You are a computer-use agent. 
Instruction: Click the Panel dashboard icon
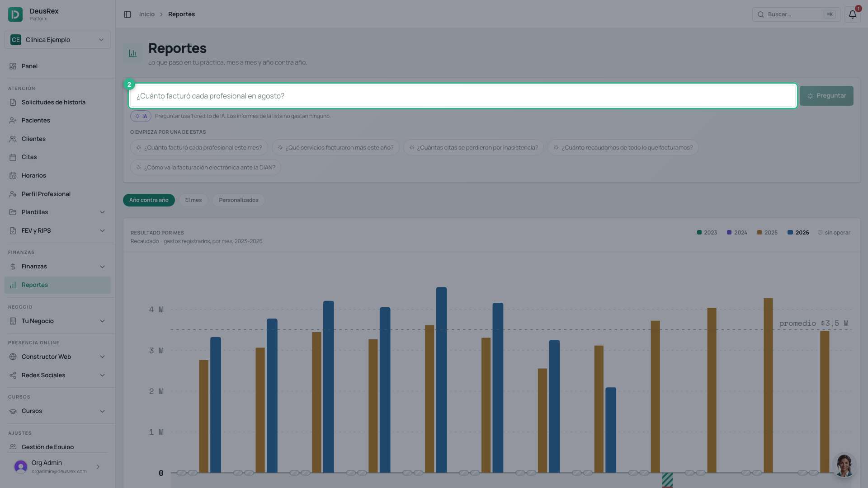[x=13, y=66]
